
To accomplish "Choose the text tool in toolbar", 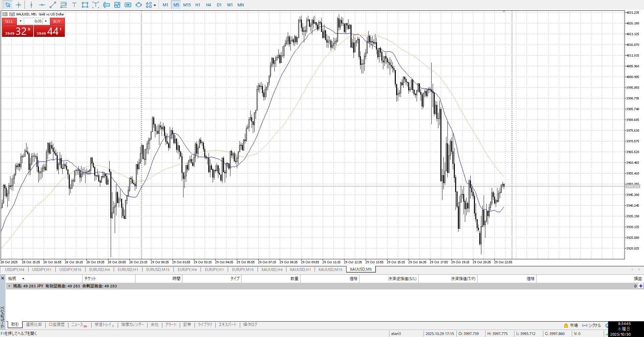I will (x=74, y=5).
